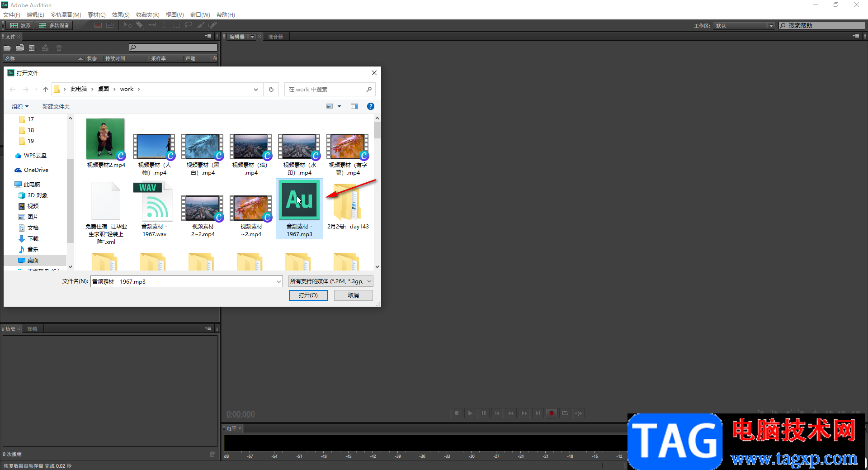This screenshot has height=470, width=868.
Task: Open the Files panel options menu
Action: 208,36
